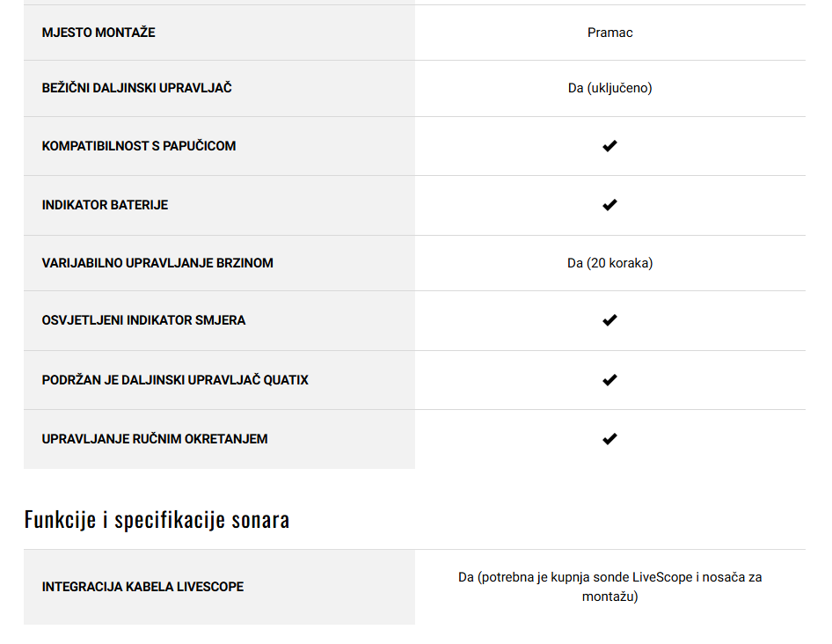Click the checkmark beside Indikator baterije
This screenshot has height=644, width=832.
click(x=609, y=204)
